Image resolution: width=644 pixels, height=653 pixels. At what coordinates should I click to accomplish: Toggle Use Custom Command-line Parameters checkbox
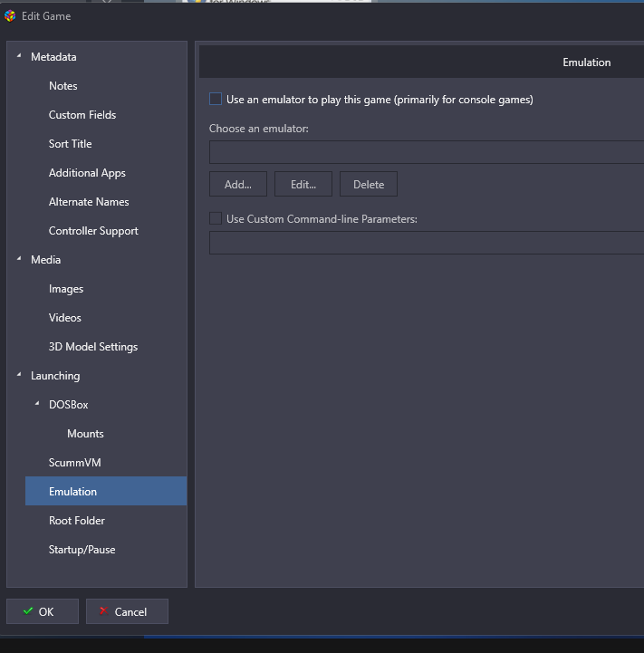point(216,218)
